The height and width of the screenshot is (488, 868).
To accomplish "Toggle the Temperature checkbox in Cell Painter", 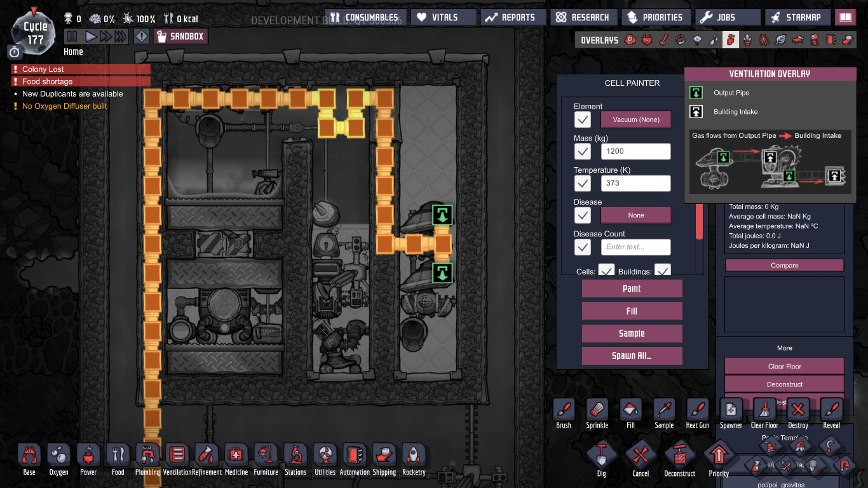I will (583, 183).
